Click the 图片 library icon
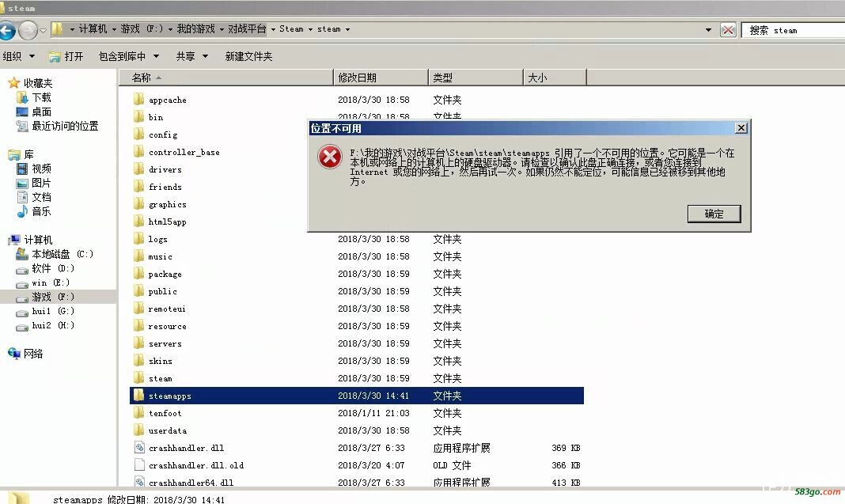 (x=22, y=184)
